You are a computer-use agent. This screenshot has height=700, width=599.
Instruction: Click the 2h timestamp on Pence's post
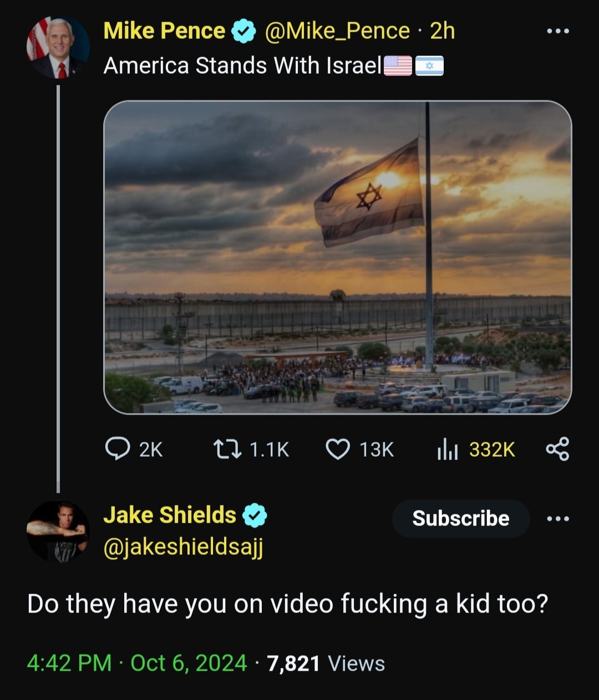442,31
